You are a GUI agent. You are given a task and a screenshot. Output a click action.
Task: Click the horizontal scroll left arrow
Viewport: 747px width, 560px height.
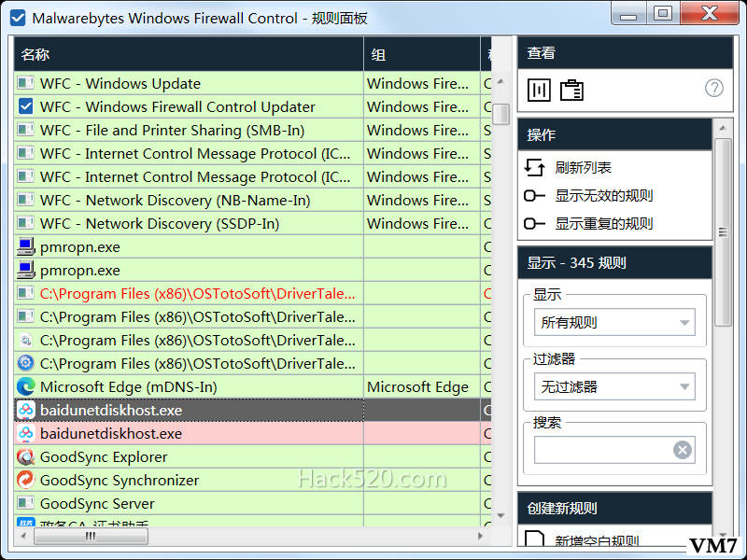point(24,536)
